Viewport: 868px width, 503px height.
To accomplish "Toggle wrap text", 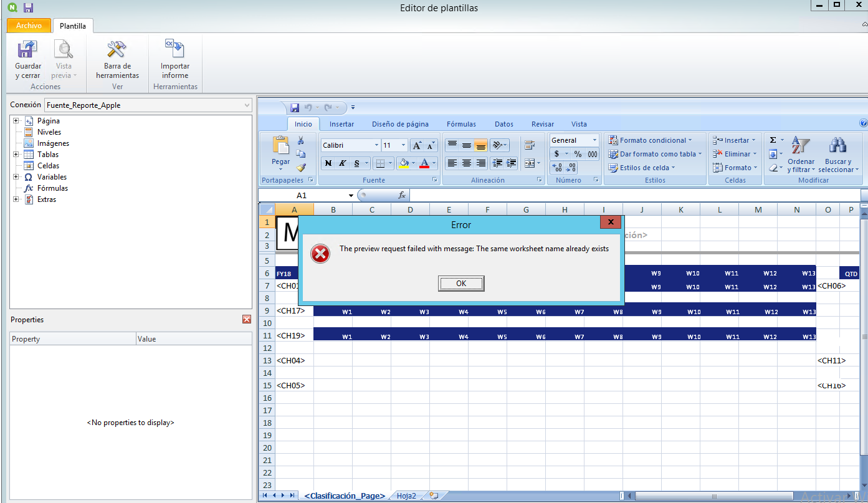I will click(530, 145).
